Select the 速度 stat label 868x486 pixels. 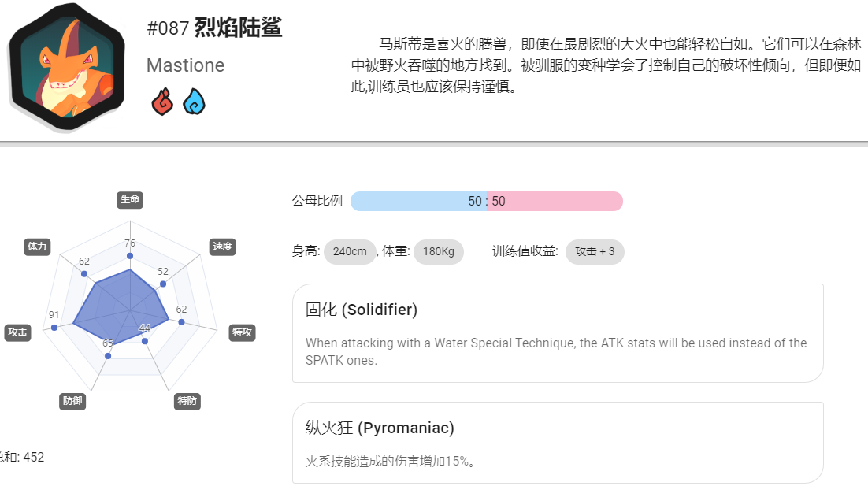coord(223,247)
